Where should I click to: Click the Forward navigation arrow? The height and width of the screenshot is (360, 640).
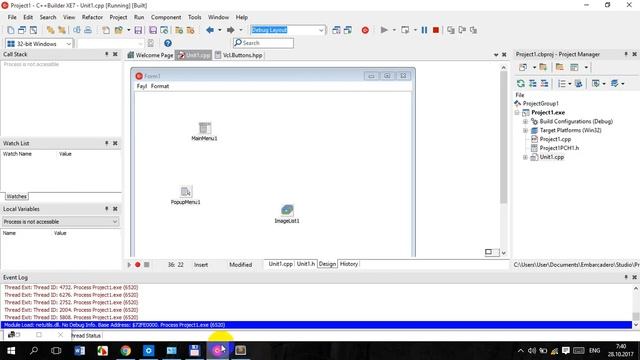231,30
